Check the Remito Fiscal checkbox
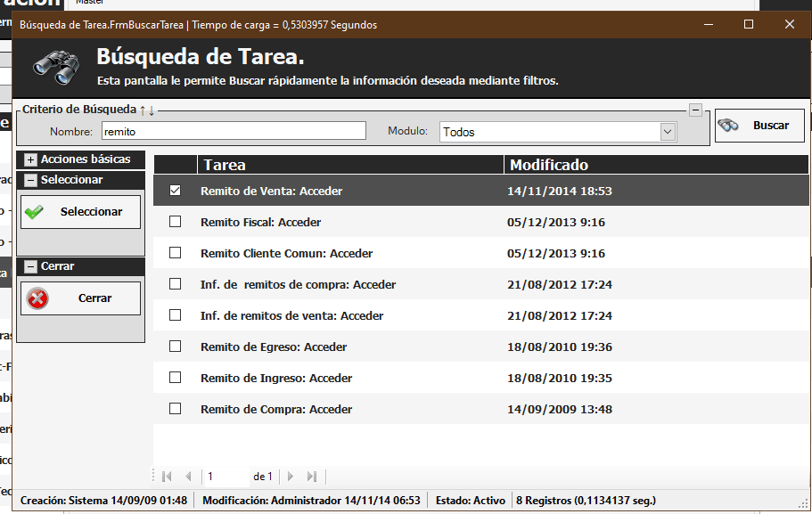The image size is (812, 514). tap(175, 222)
